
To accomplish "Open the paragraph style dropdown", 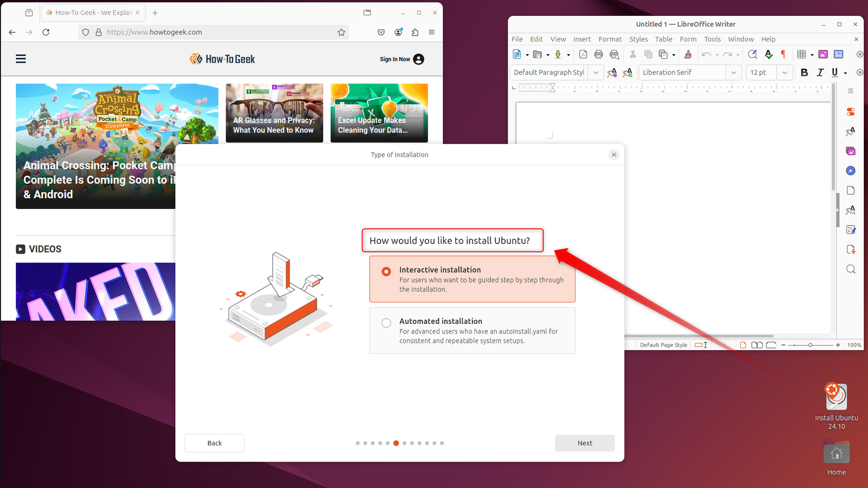I will click(x=595, y=72).
